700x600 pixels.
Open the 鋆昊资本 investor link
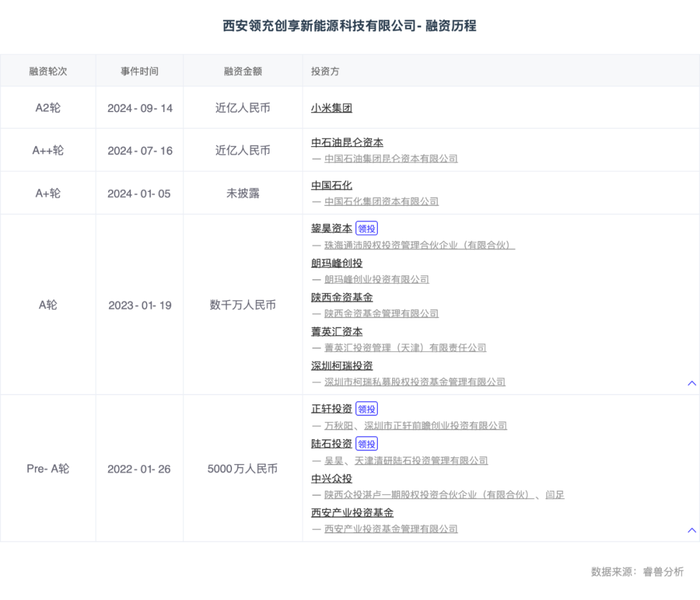(x=332, y=229)
